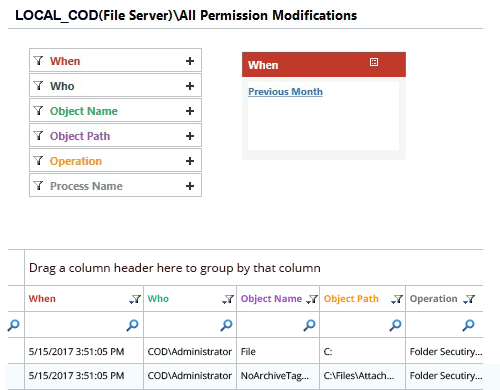Open the Object Name column filter funnel
Image resolution: width=500 pixels, height=390 pixels.
pyautogui.click(x=312, y=299)
